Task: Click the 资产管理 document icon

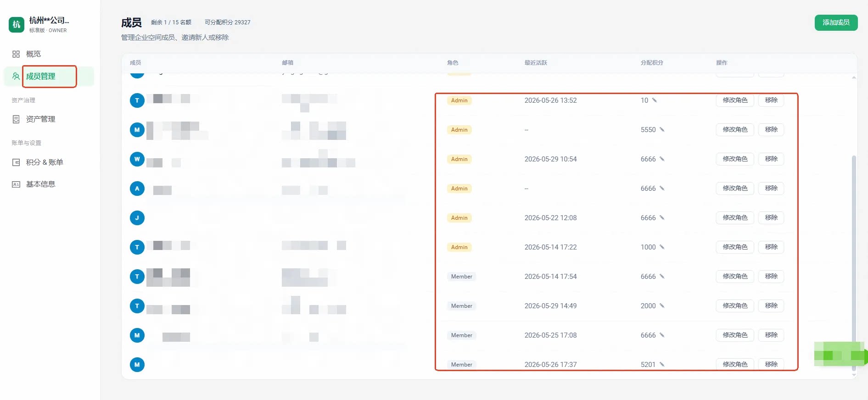Action: point(16,119)
